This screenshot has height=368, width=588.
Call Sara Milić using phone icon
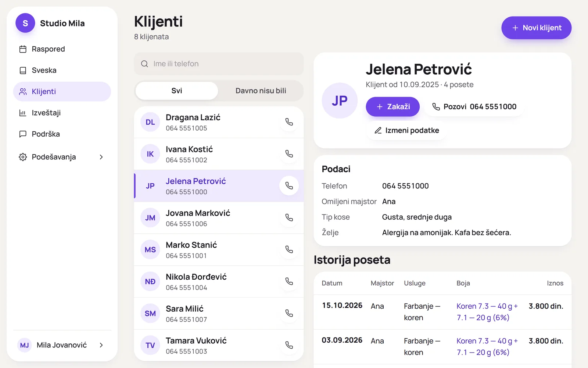click(289, 313)
